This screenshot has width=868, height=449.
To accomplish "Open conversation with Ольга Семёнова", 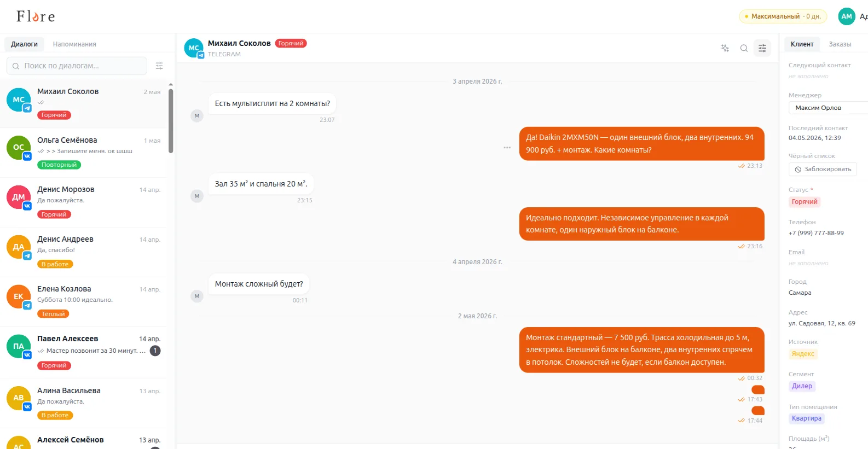I will [84, 153].
